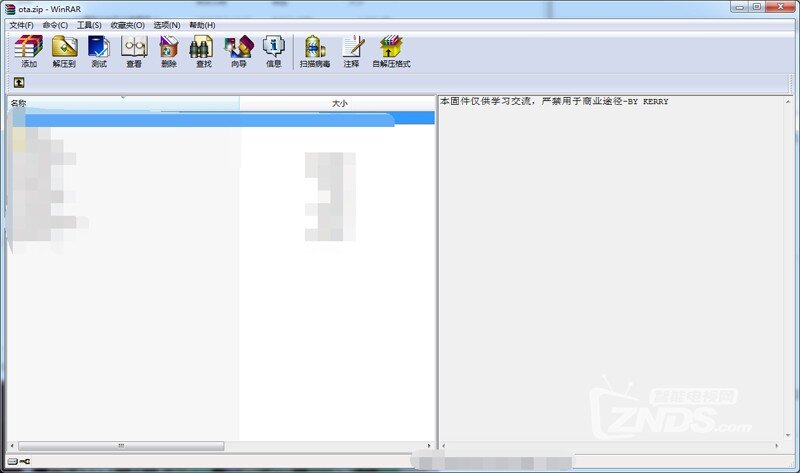800x473 pixels.
Task: Click the Extract To (解压到) icon
Action: (64, 52)
